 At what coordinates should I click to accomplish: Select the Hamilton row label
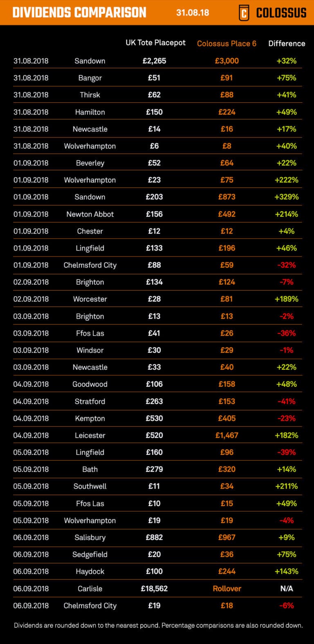pyautogui.click(x=90, y=112)
